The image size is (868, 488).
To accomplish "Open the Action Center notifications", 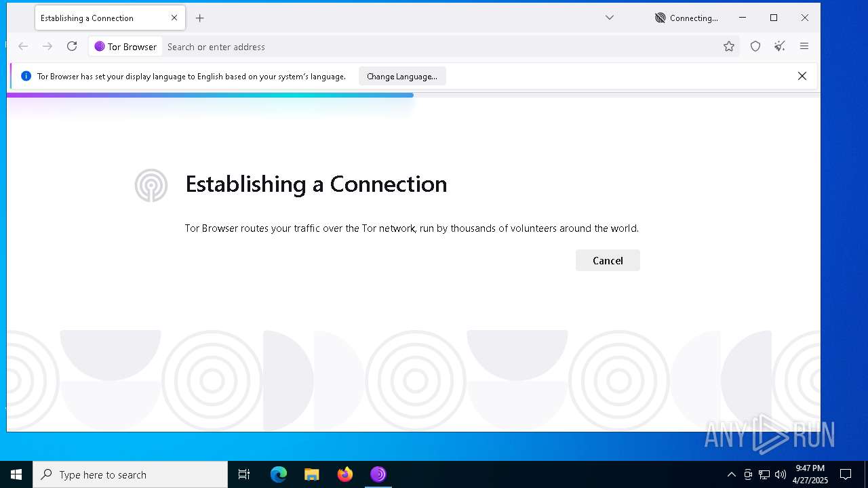I will coord(846,474).
